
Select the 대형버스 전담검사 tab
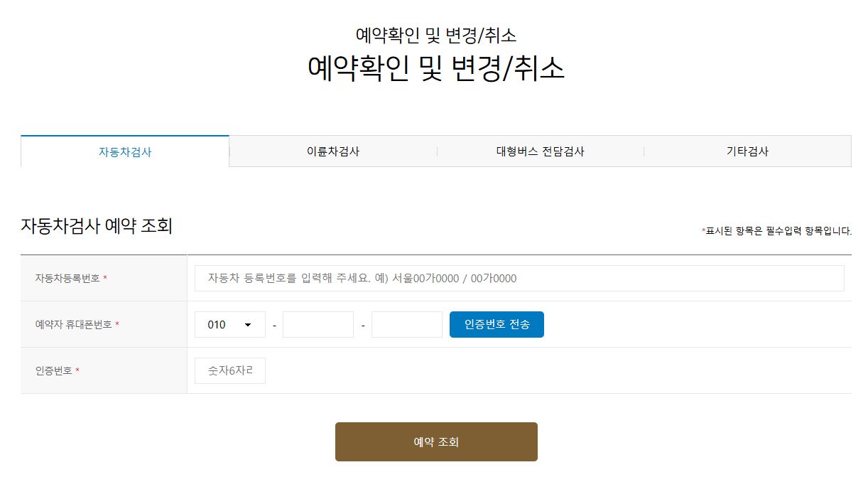point(540,151)
